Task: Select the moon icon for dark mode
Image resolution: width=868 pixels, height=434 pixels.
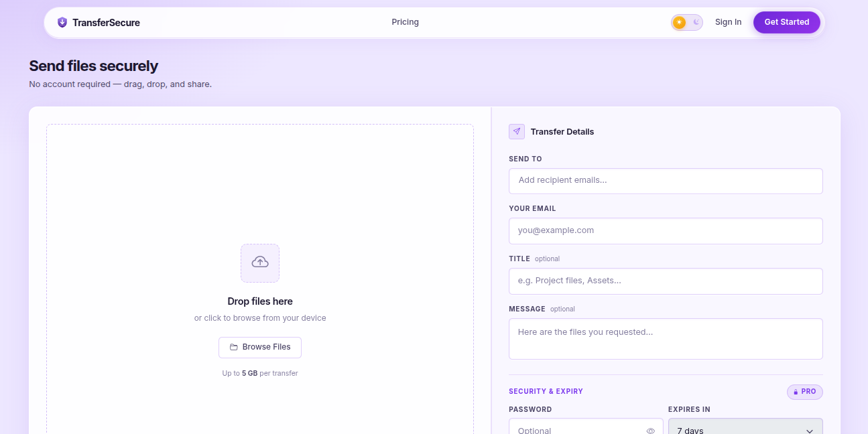Action: 694,22
